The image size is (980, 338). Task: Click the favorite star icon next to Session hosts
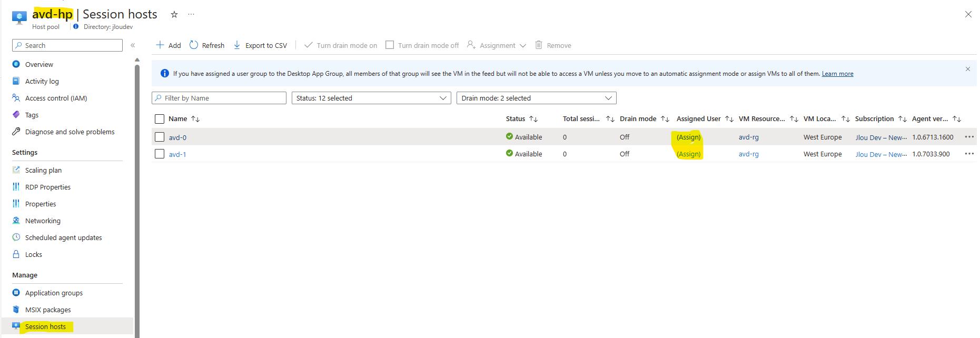174,14
